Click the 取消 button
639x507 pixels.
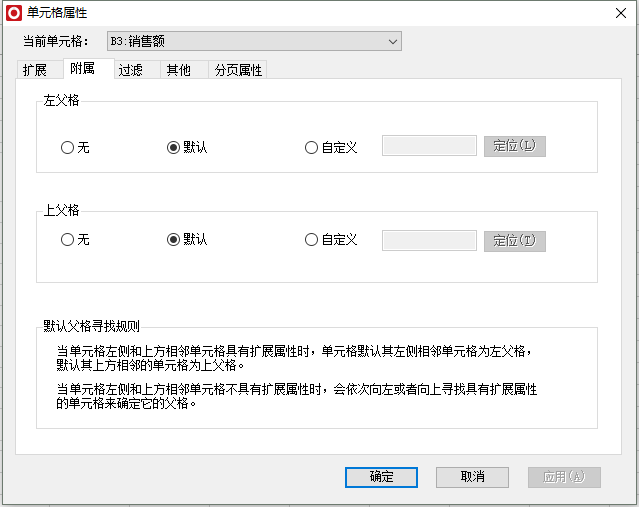(x=472, y=477)
